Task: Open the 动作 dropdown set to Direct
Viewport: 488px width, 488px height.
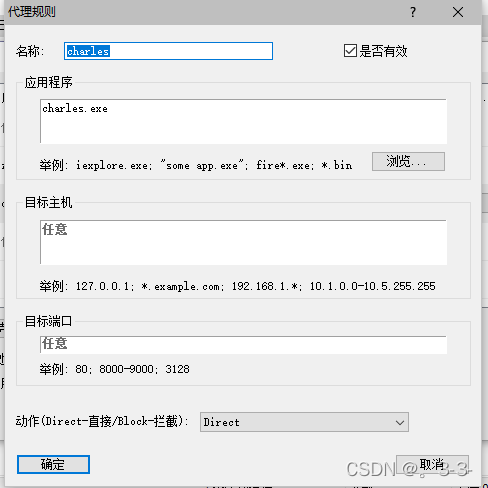Action: 304,422
